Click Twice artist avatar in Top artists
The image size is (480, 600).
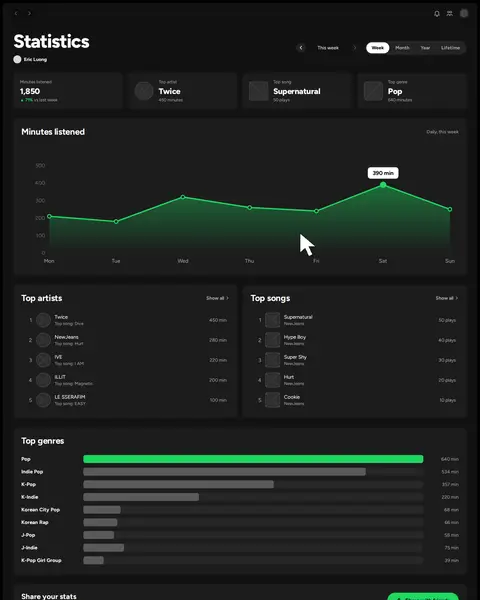[43, 320]
